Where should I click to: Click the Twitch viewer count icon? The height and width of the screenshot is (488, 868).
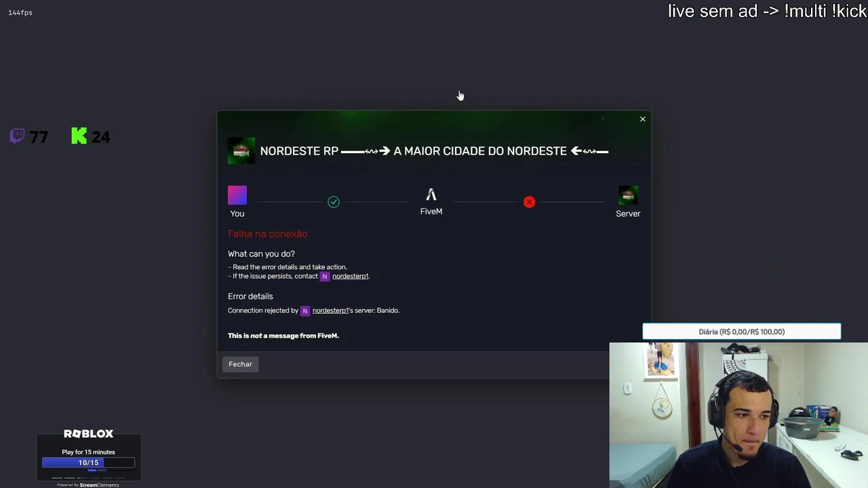tap(18, 136)
